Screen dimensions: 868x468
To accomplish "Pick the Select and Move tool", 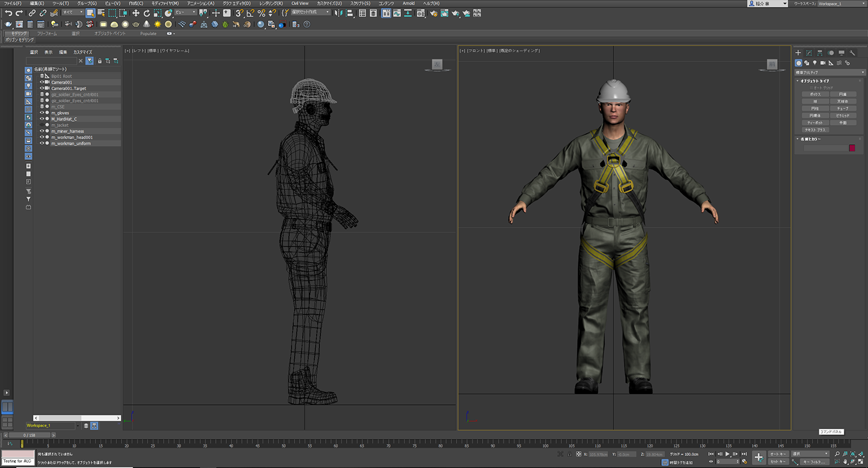I will (135, 13).
